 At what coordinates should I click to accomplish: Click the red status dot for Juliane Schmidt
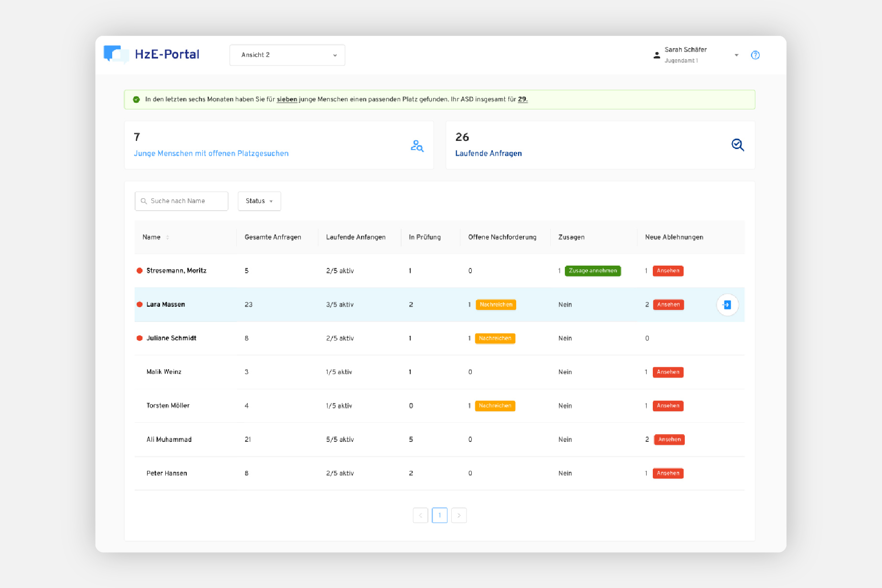point(139,338)
